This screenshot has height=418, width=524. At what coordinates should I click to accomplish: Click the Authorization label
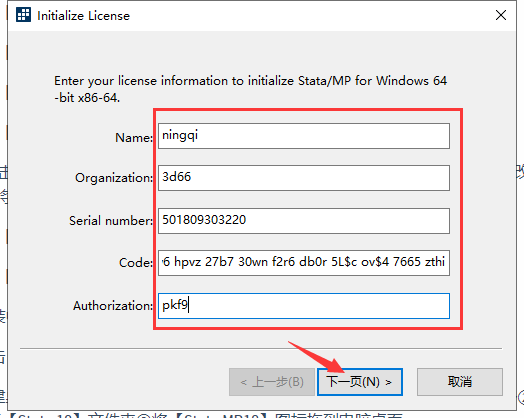[113, 306]
